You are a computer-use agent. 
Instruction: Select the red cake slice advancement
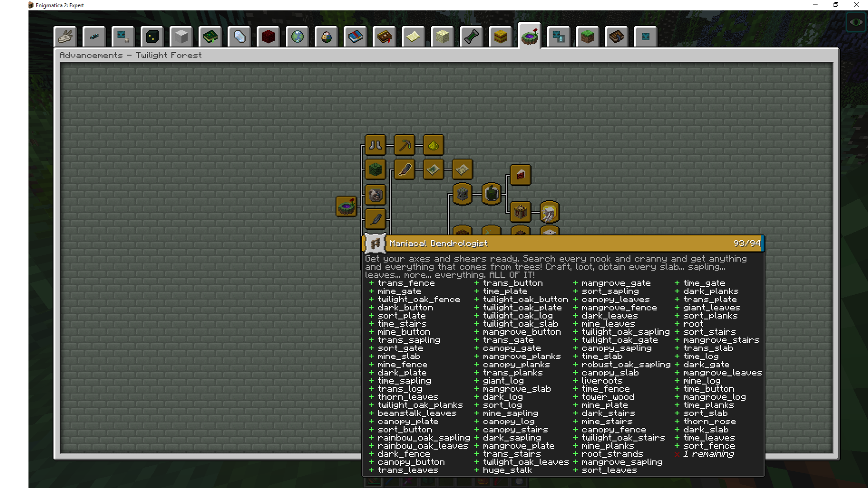pos(520,175)
